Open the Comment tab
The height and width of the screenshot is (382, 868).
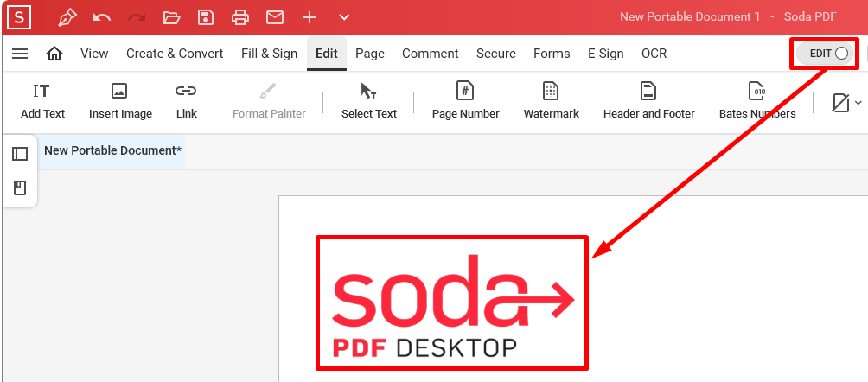point(431,54)
